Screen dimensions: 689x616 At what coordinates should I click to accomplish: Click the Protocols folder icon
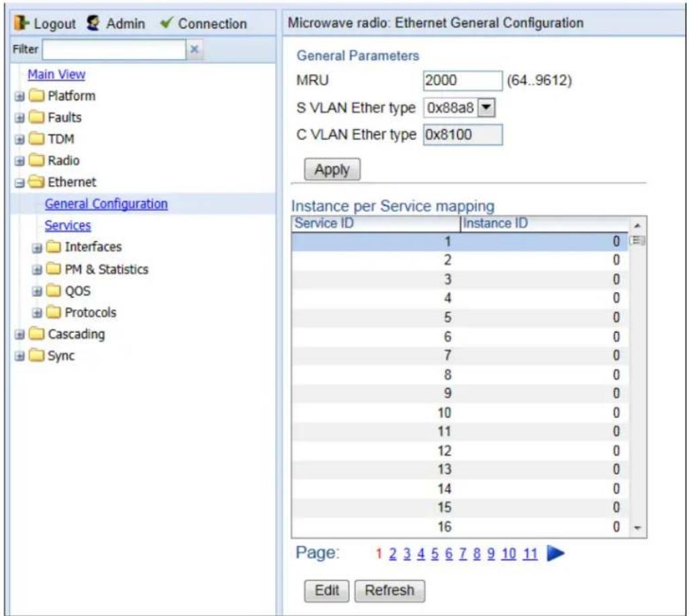pyautogui.click(x=54, y=312)
